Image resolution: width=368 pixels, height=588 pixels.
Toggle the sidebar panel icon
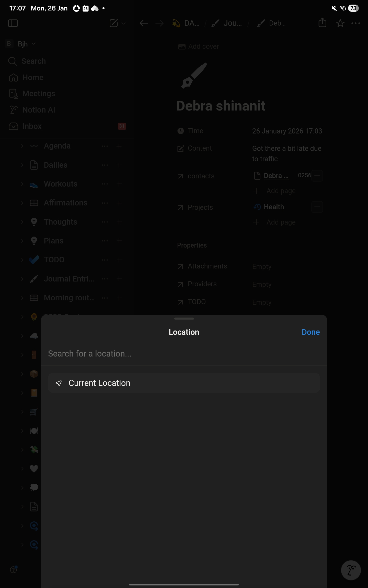click(x=13, y=23)
